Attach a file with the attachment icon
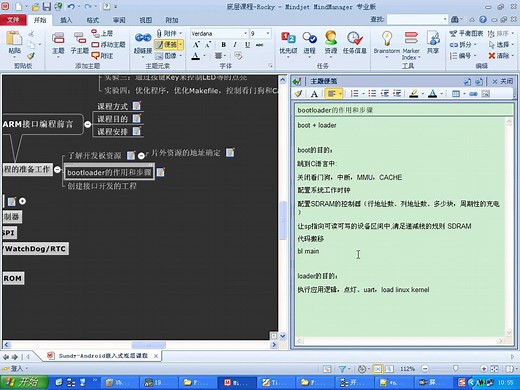520x390 pixels. [169, 33]
